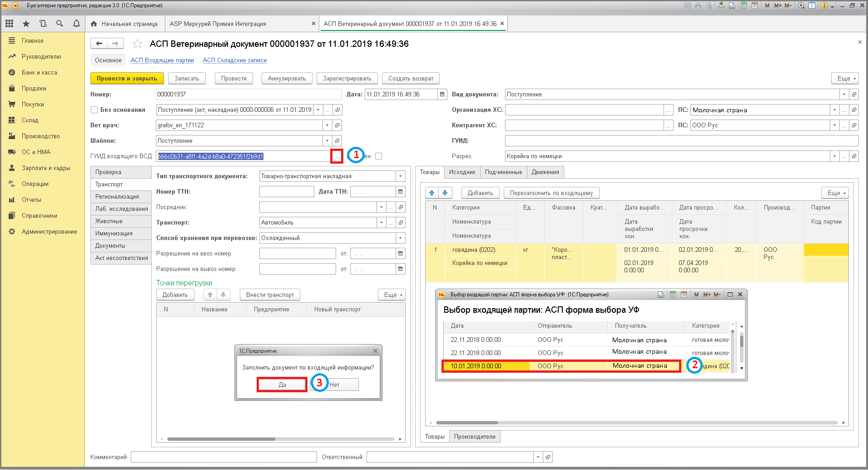Image resolution: width=868 pixels, height=470 pixels.
Task: Click the ellipsis next to ГУИД входящего ВСД
Action: pos(337,156)
